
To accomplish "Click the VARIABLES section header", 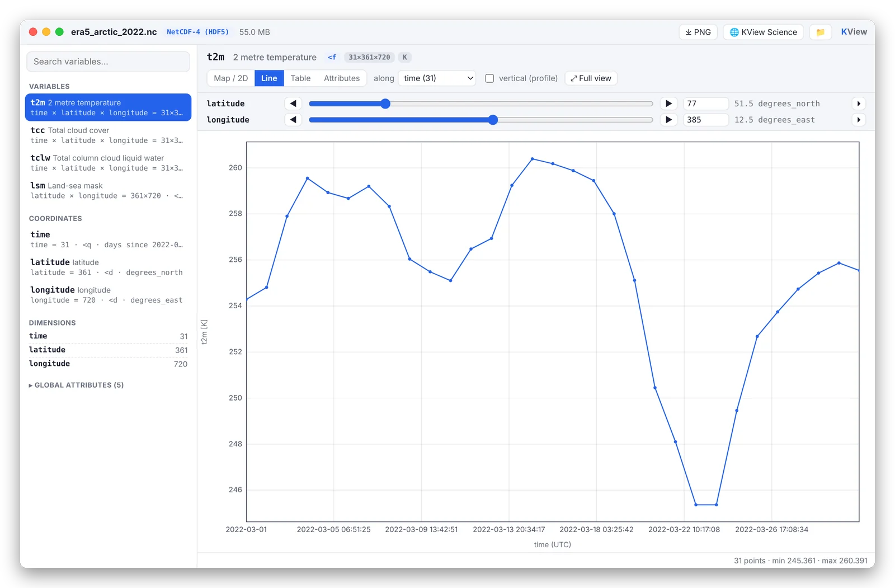I will [49, 87].
